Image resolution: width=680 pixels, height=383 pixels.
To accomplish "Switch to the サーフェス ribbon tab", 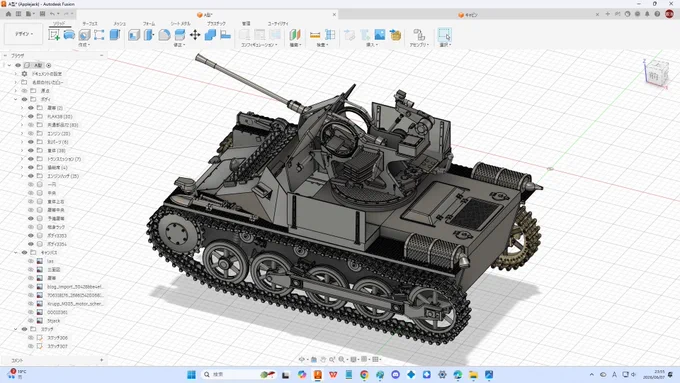I will point(90,24).
